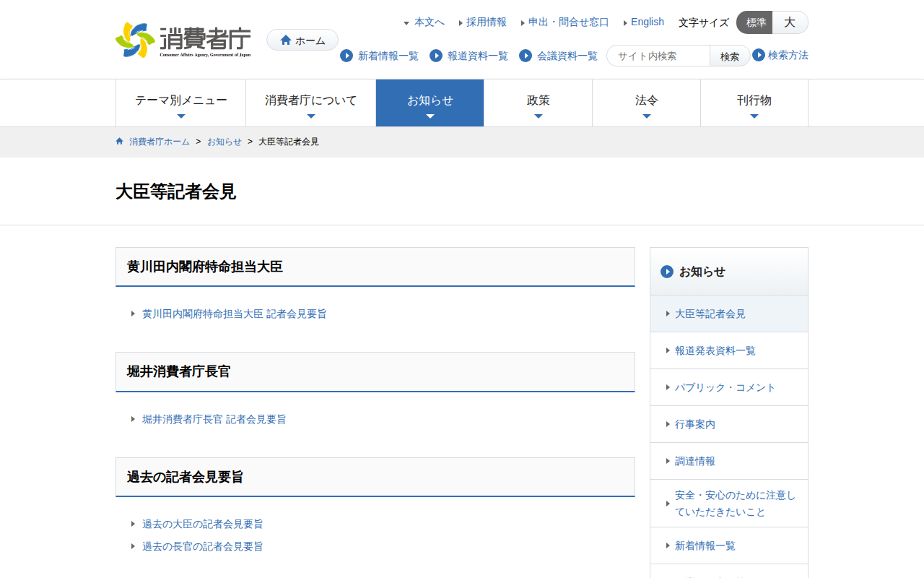924x578 pixels.
Task: Set text size to 標準
Action: (755, 22)
